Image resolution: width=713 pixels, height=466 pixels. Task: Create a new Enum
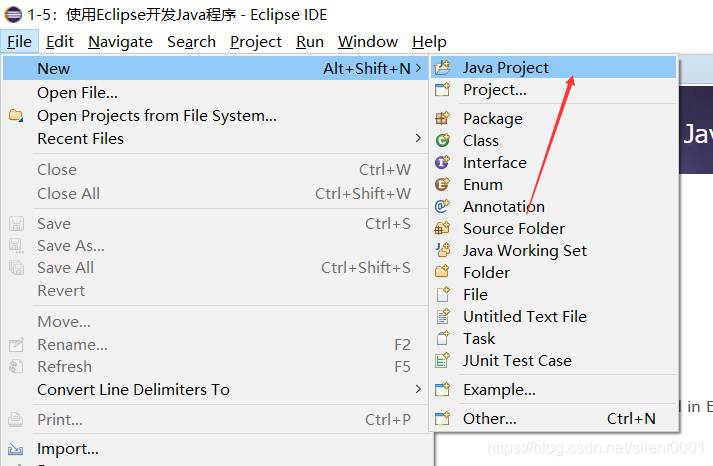tap(553, 185)
